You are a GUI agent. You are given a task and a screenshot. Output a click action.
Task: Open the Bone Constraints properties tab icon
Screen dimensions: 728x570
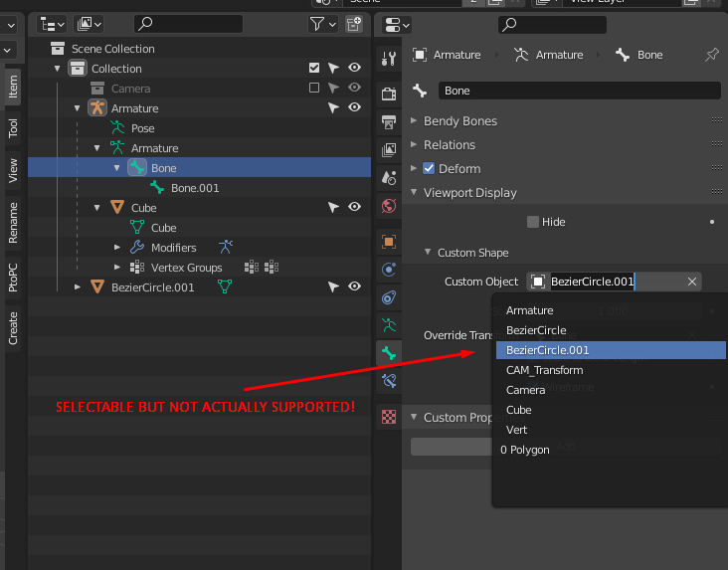tap(389, 381)
